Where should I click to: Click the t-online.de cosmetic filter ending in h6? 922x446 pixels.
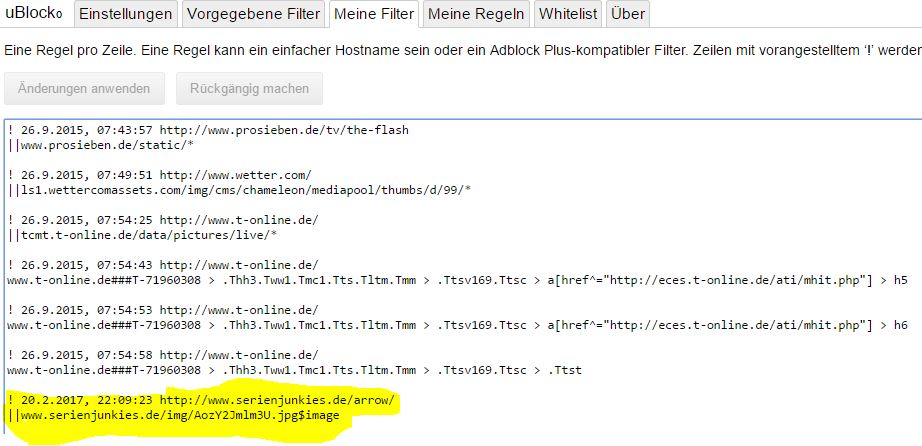457,325
